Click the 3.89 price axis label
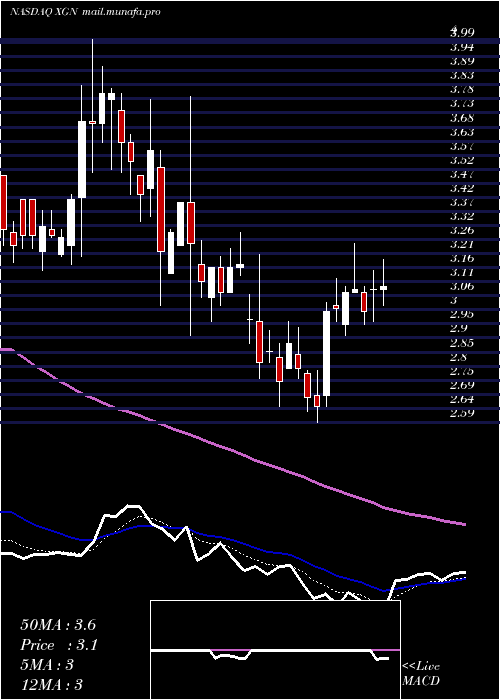 462,61
